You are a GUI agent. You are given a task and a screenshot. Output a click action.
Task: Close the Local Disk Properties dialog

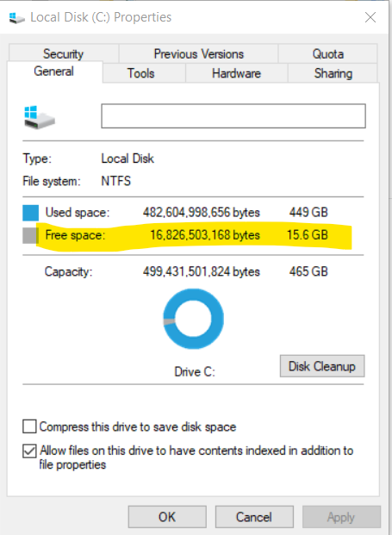tap(370, 17)
